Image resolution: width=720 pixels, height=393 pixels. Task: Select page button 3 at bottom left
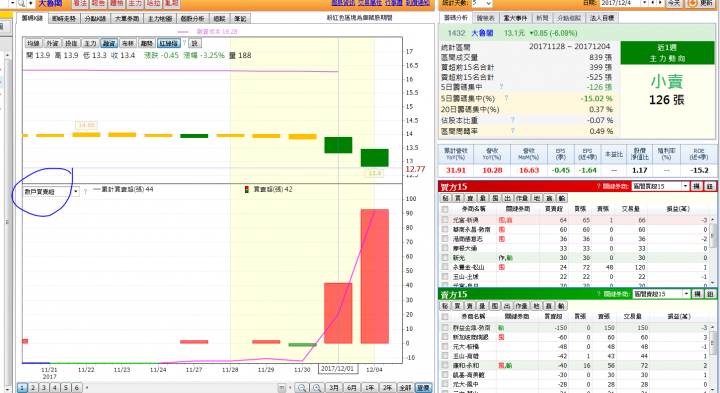pos(44,388)
